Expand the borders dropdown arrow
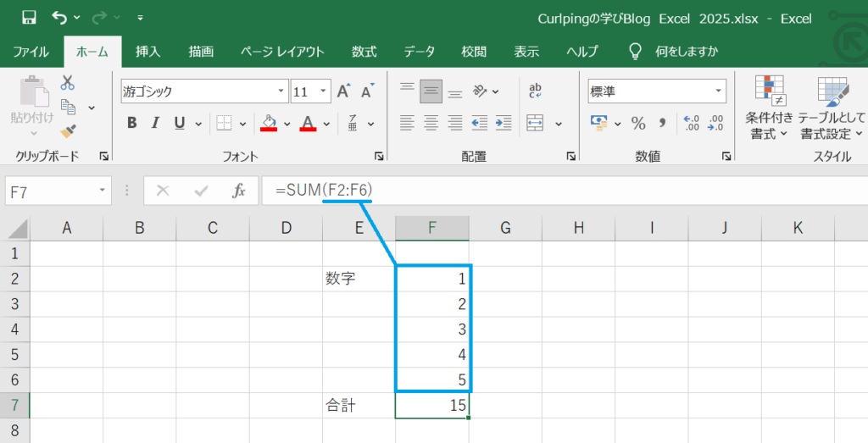 (x=242, y=124)
